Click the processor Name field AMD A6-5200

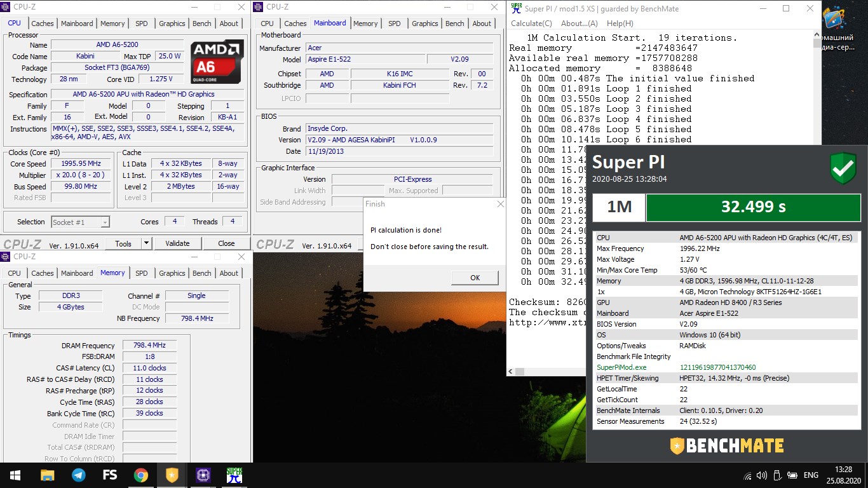pos(117,45)
